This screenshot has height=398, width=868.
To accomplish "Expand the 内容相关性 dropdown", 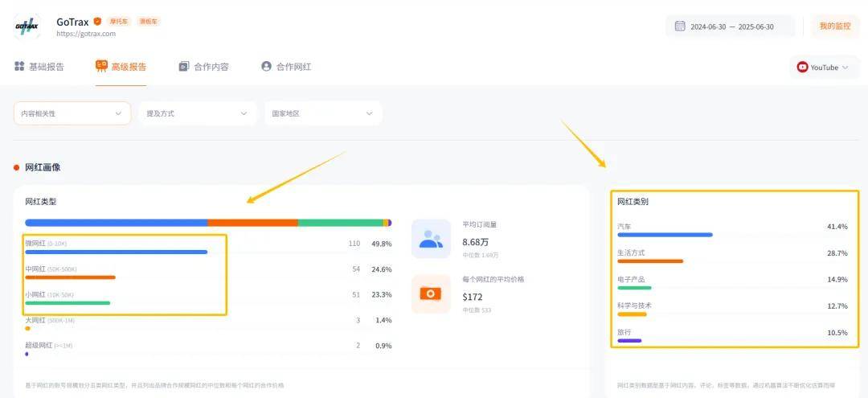I will click(x=72, y=113).
